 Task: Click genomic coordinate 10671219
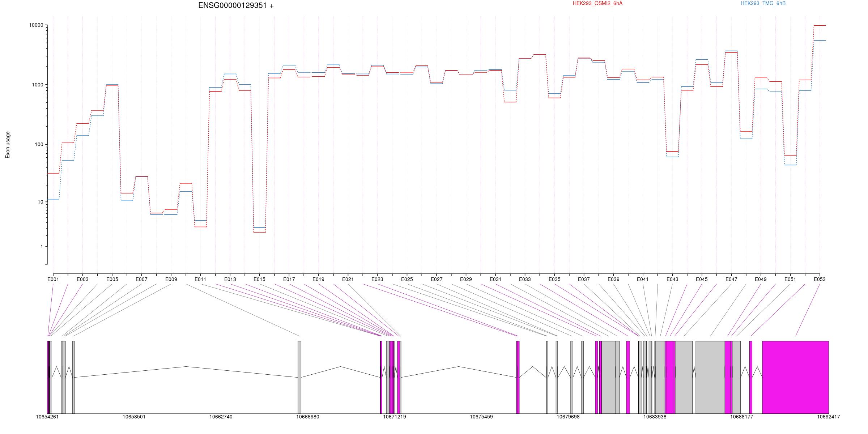[395, 417]
